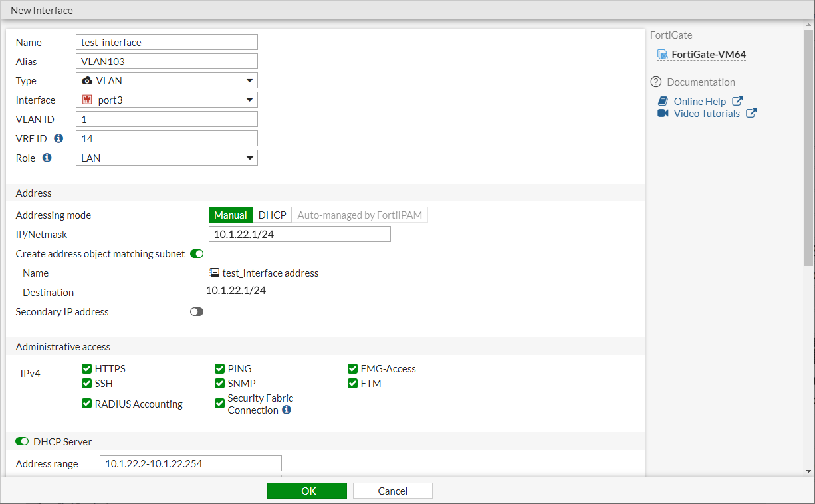The width and height of the screenshot is (815, 504).
Task: Click the Role info icon
Action: pyautogui.click(x=47, y=158)
